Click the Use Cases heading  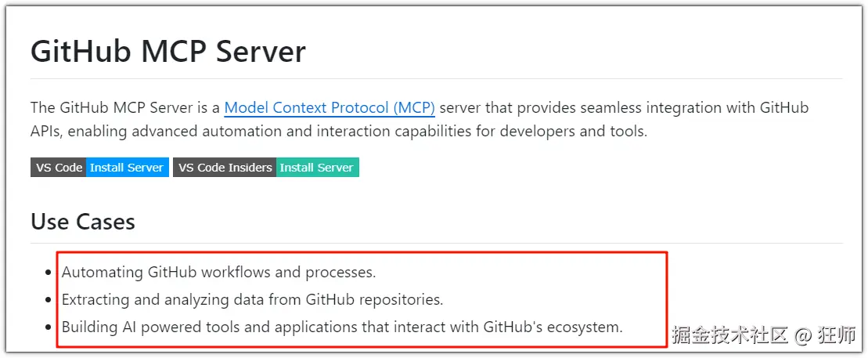pyautogui.click(x=83, y=222)
